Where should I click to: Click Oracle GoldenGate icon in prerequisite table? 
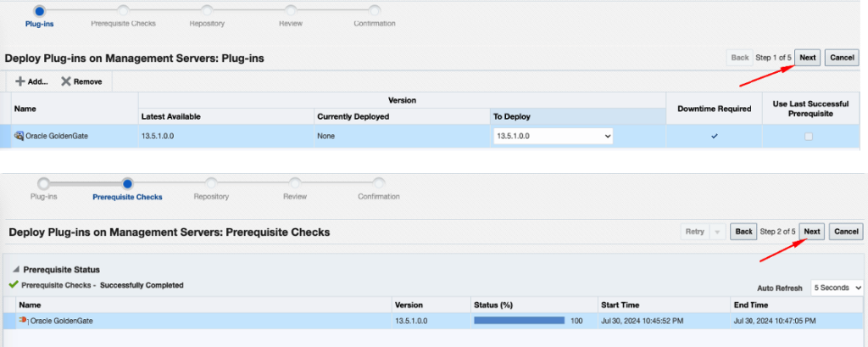(x=23, y=321)
